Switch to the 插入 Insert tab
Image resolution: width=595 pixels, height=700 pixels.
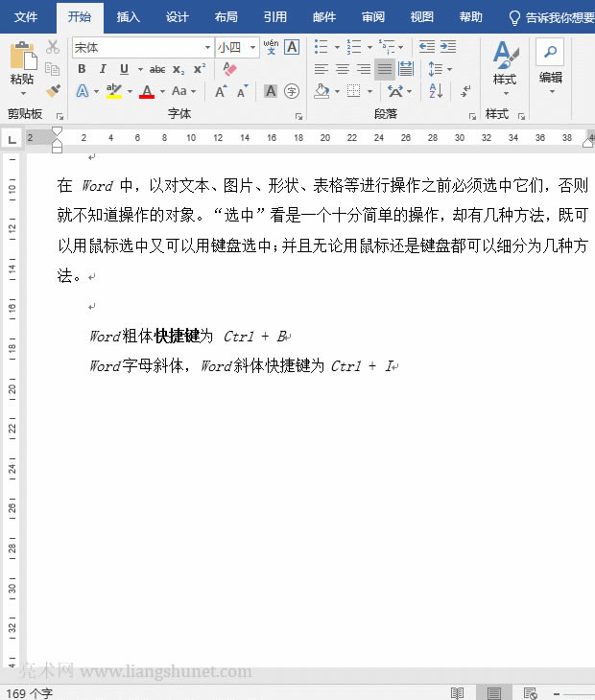[x=129, y=17]
